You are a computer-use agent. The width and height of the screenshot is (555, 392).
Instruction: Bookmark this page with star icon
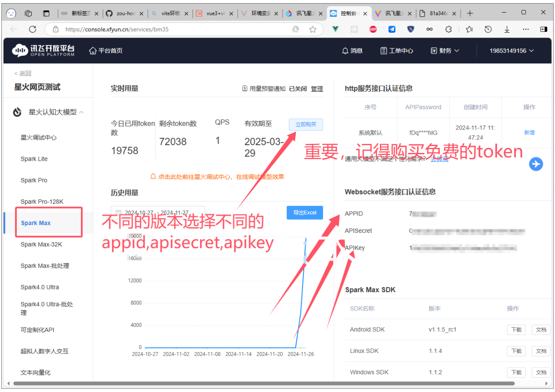click(x=312, y=29)
